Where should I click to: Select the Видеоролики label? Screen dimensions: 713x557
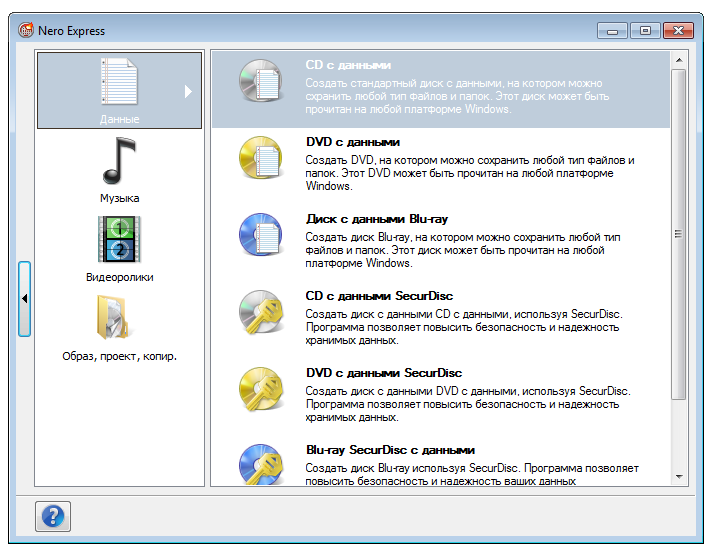[x=120, y=277]
